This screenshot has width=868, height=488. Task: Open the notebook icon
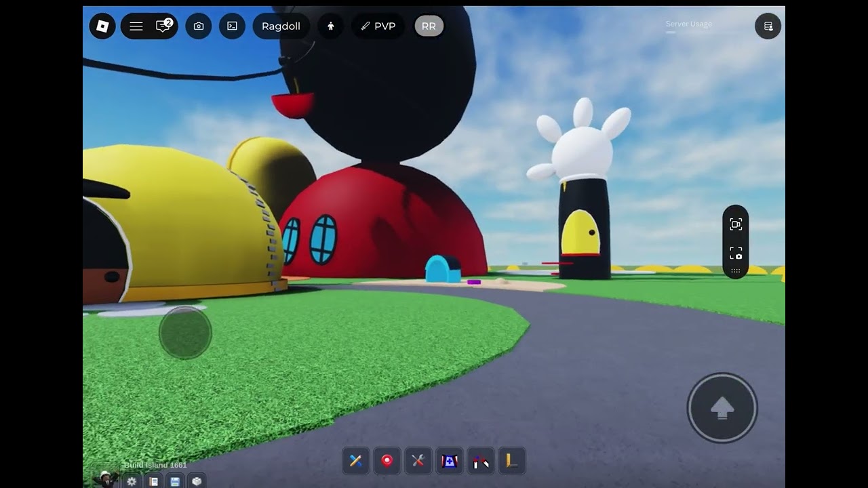154,481
